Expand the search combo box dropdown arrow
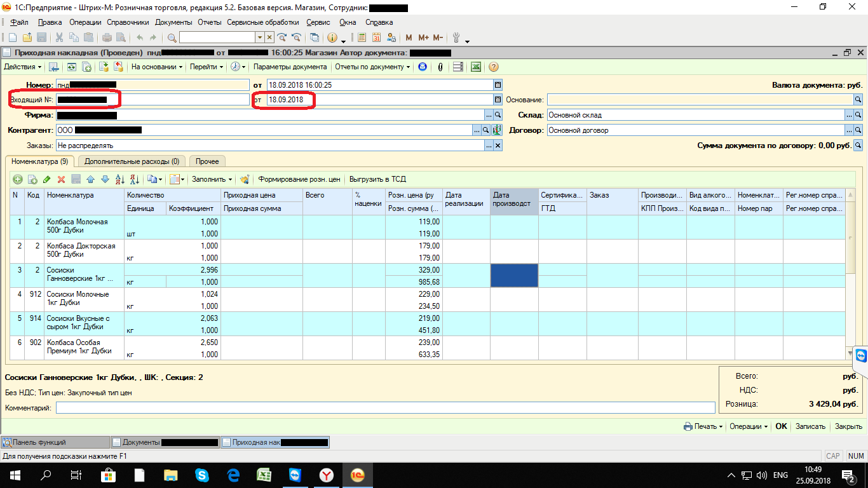Image resolution: width=868 pixels, height=488 pixels. coord(259,37)
